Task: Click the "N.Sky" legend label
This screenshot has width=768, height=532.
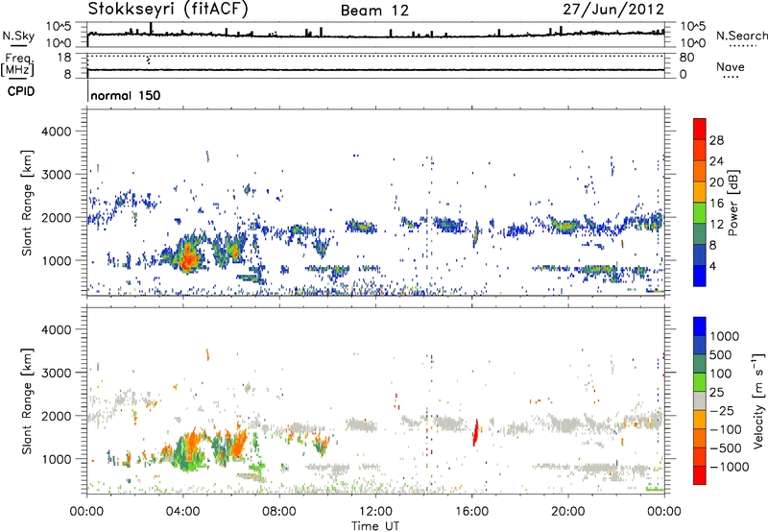Action: [x=18, y=36]
